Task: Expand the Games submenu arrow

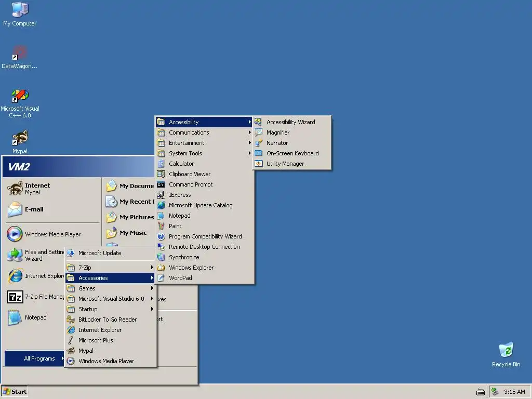Action: point(152,288)
